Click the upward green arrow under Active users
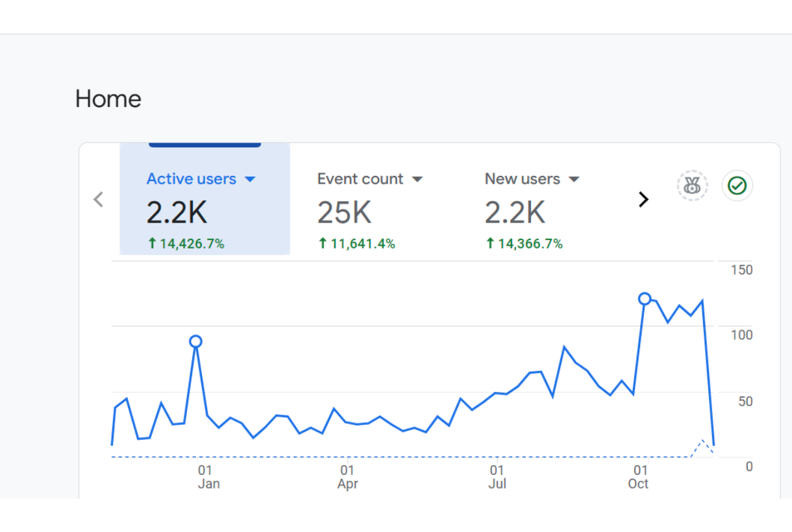The width and height of the screenshot is (792, 532). coord(152,243)
